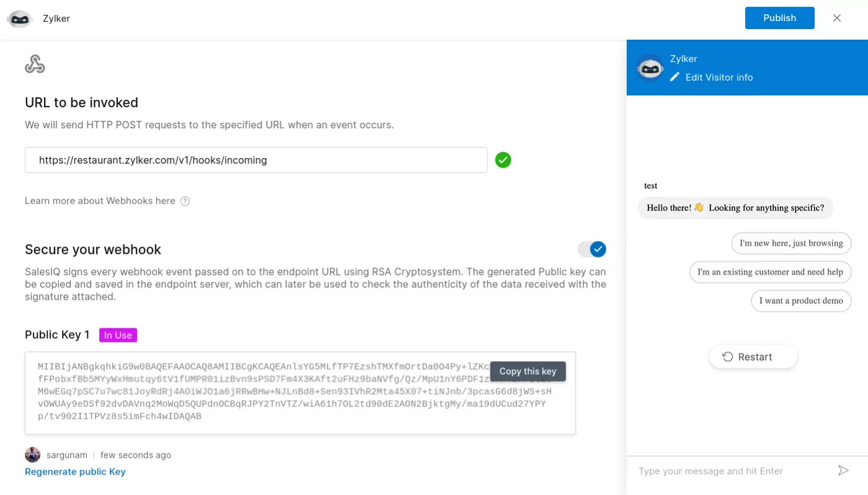Click the Public Key 1 label
The width and height of the screenshot is (868, 495).
57,335
